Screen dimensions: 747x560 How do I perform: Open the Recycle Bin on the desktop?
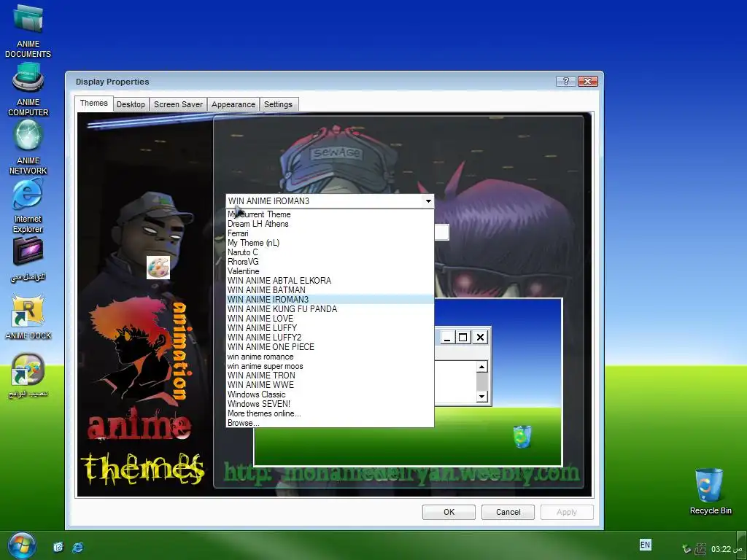coord(710,491)
